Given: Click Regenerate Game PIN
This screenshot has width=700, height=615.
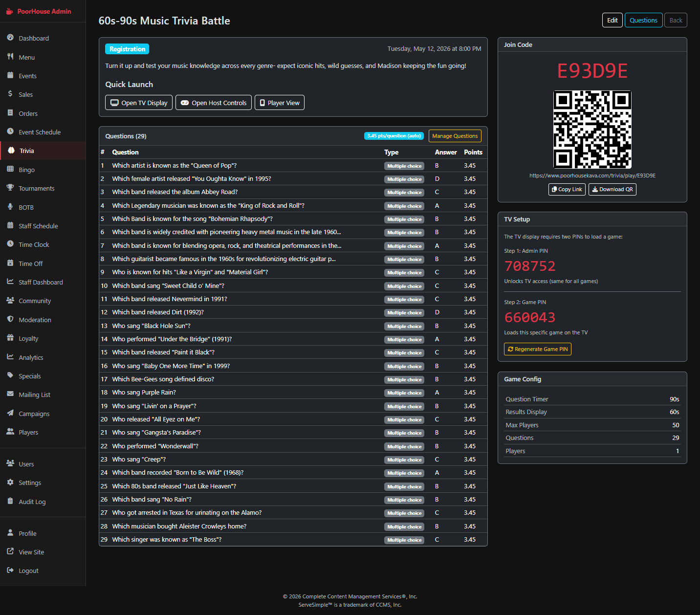Looking at the screenshot, I should pos(538,349).
